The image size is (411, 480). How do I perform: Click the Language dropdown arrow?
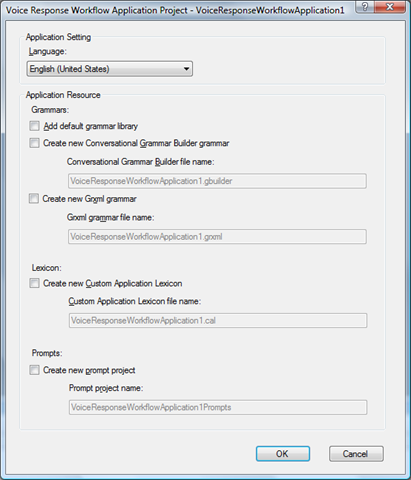(186, 69)
